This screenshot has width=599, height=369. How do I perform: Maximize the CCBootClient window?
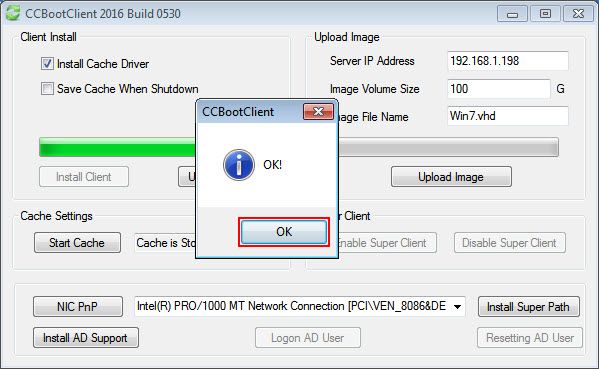[x=545, y=14]
